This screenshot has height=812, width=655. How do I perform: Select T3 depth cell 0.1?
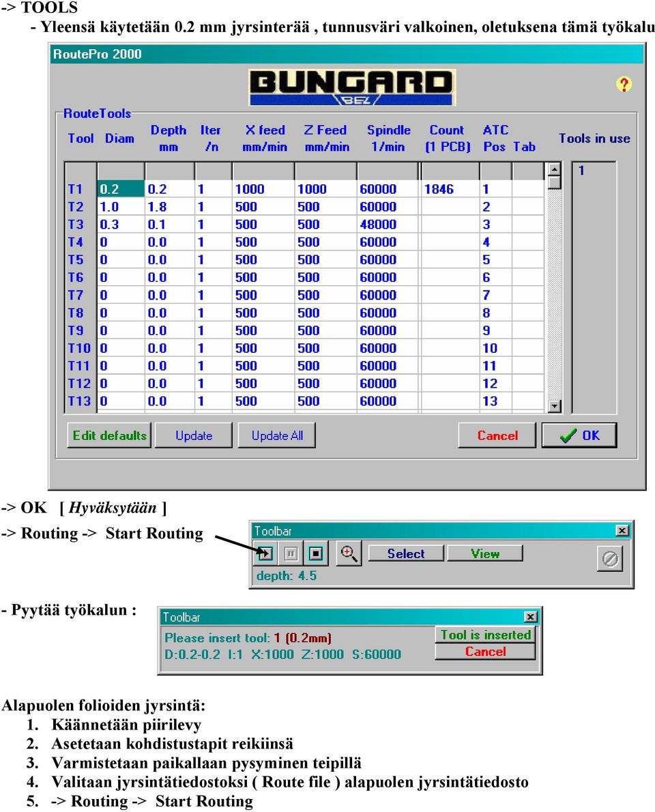(x=170, y=224)
